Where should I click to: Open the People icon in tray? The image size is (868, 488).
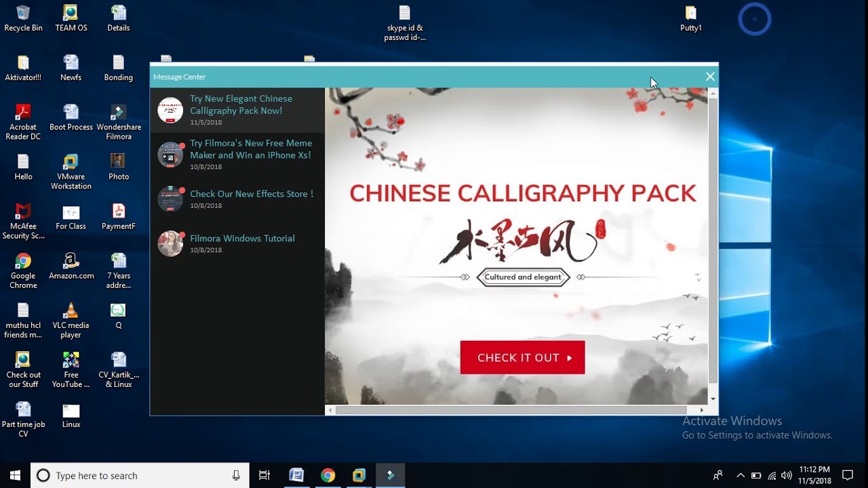click(x=717, y=475)
